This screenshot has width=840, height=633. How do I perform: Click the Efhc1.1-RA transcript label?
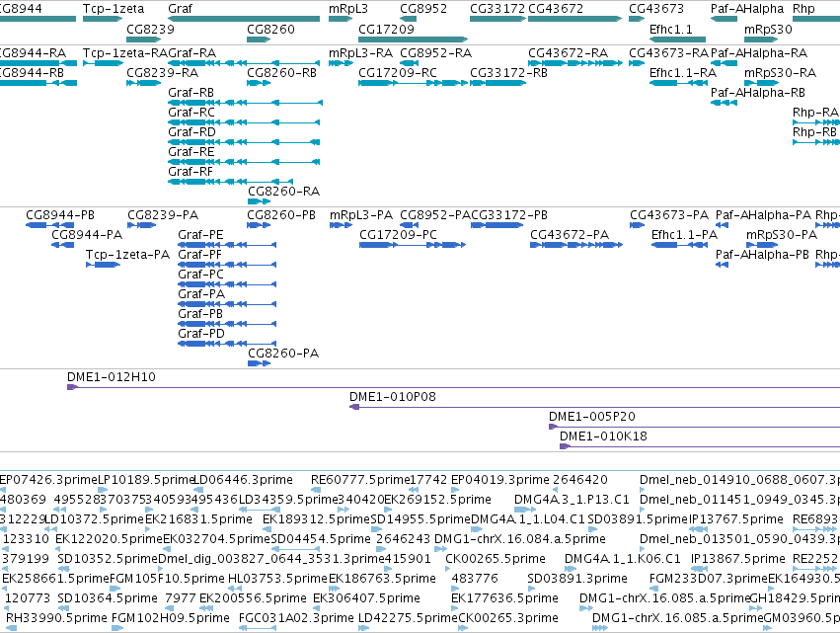(682, 72)
